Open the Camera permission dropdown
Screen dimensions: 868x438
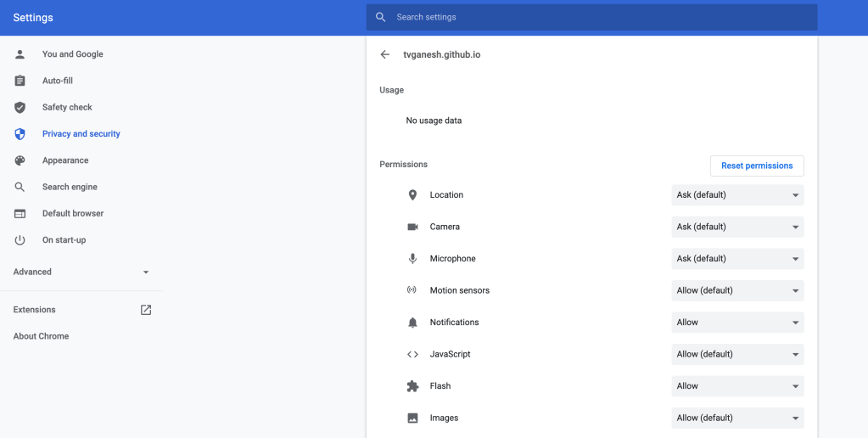click(x=736, y=227)
